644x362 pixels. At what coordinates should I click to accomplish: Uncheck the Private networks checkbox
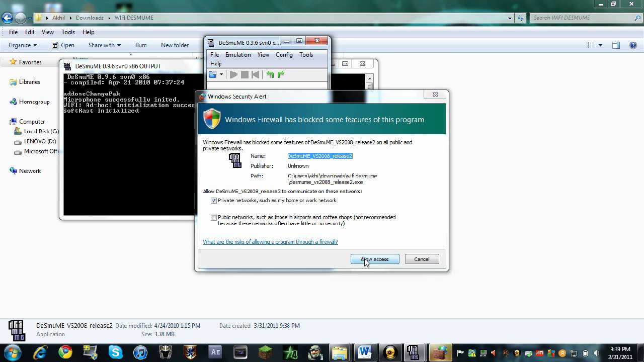tap(214, 201)
